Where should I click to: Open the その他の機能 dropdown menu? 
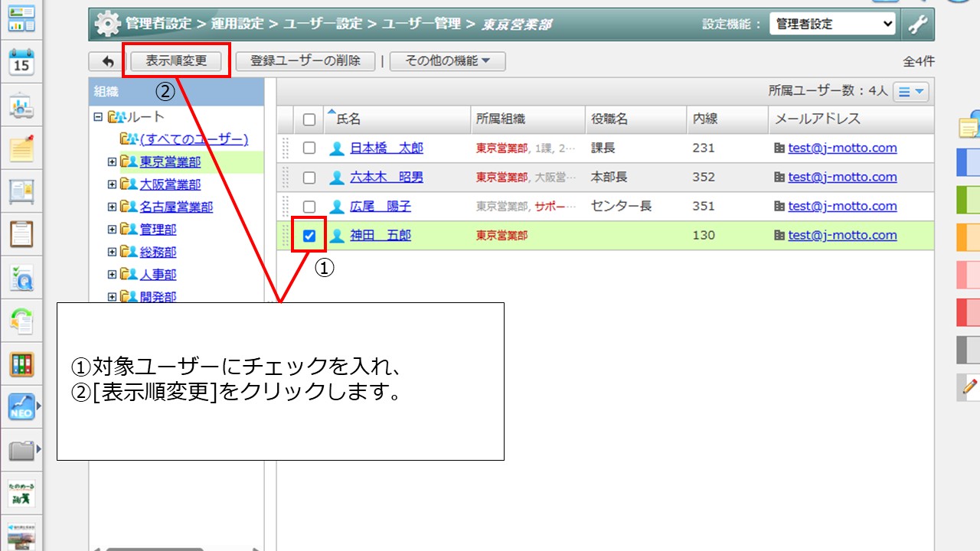click(448, 61)
